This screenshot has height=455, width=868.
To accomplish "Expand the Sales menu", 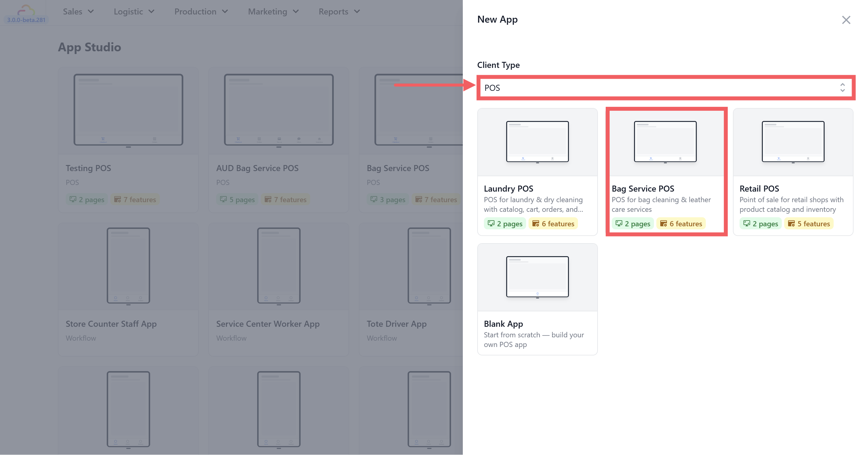I will tap(78, 11).
